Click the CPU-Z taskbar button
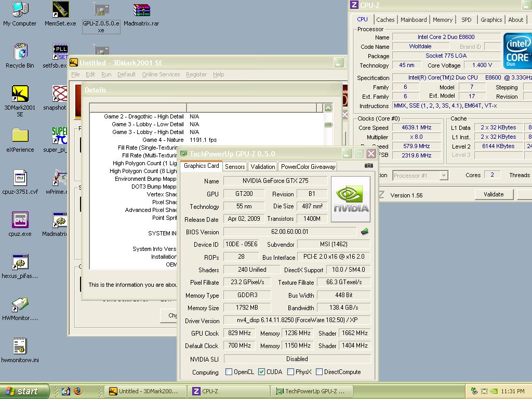Viewport: 532px width, 399px height. point(229,391)
